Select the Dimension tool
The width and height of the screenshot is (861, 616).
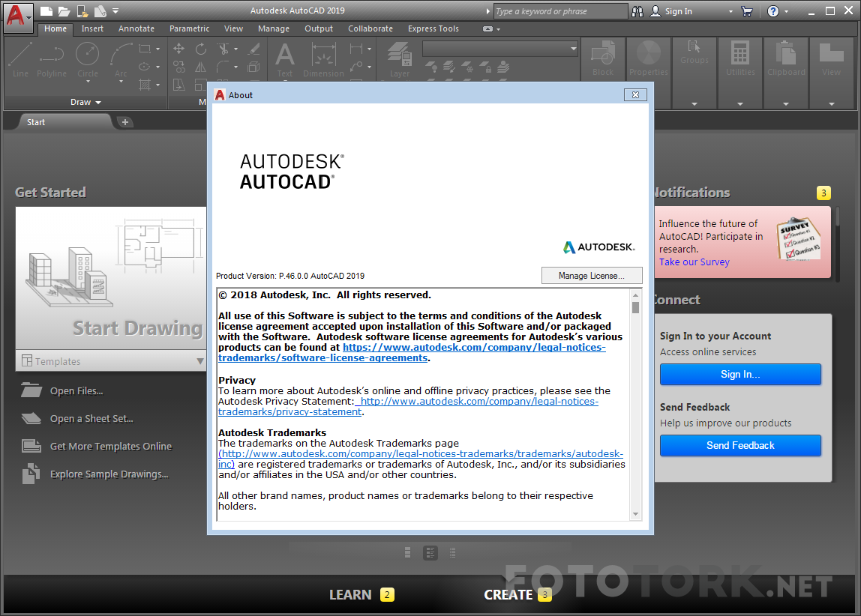tap(323, 60)
